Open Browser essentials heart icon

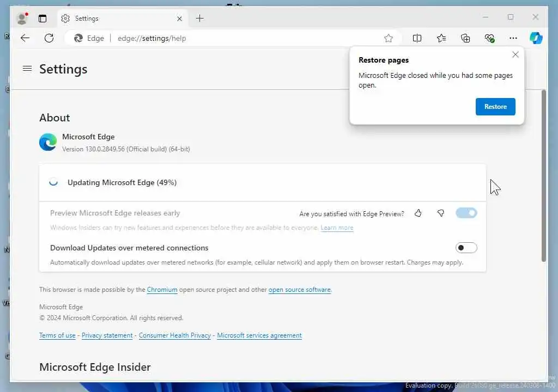(490, 38)
